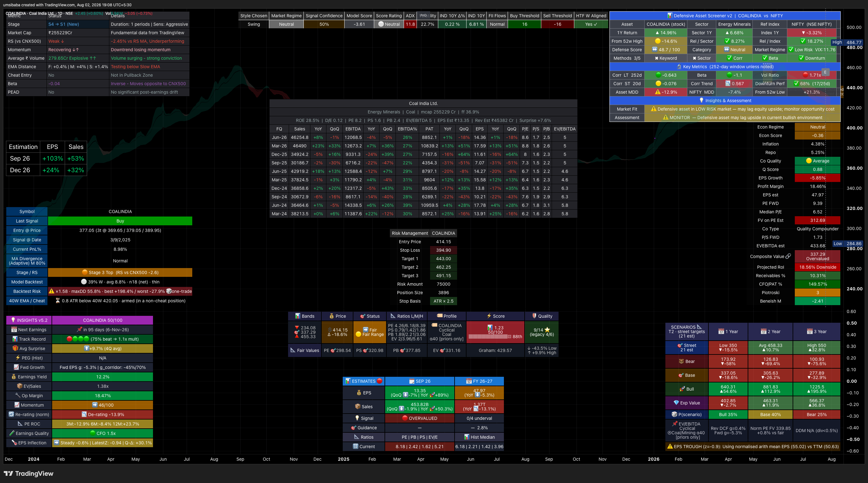The image size is (868, 483).
Task: Click the S4 → S1 (New) stage status
Action: click(64, 24)
